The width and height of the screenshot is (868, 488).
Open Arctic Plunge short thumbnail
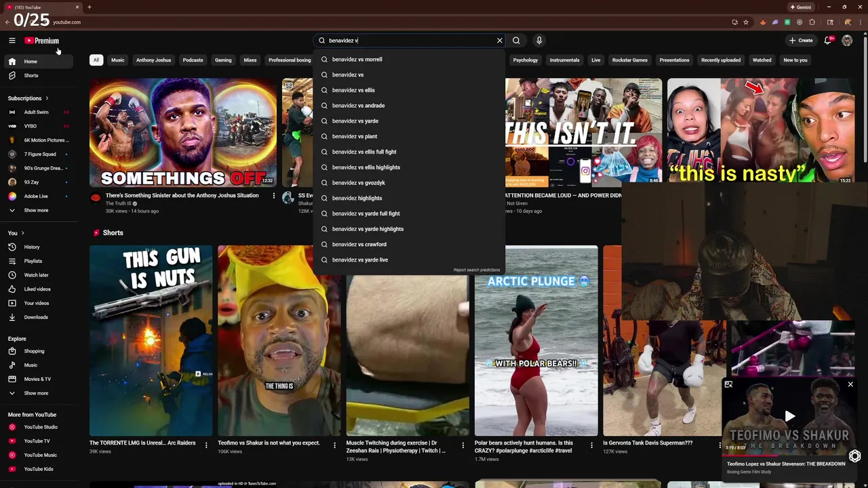pyautogui.click(x=536, y=341)
